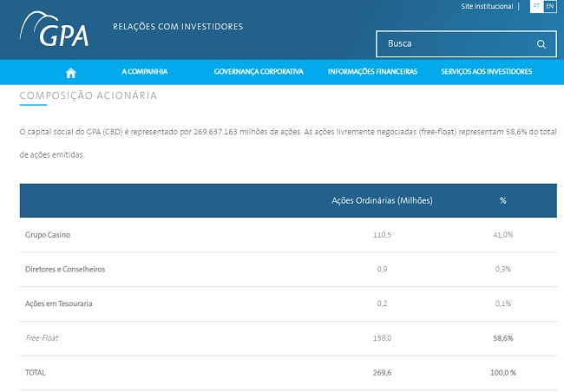This screenshot has height=392, width=564.
Task: Select the Diretores e Conselheiros row label
Action: point(65,270)
